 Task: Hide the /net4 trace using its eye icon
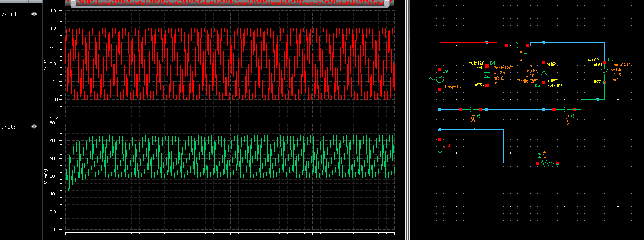34,14
